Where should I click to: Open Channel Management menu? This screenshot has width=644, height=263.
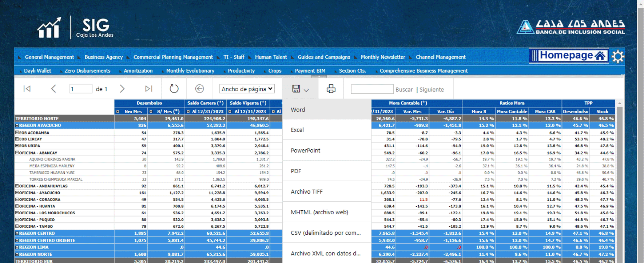click(441, 57)
